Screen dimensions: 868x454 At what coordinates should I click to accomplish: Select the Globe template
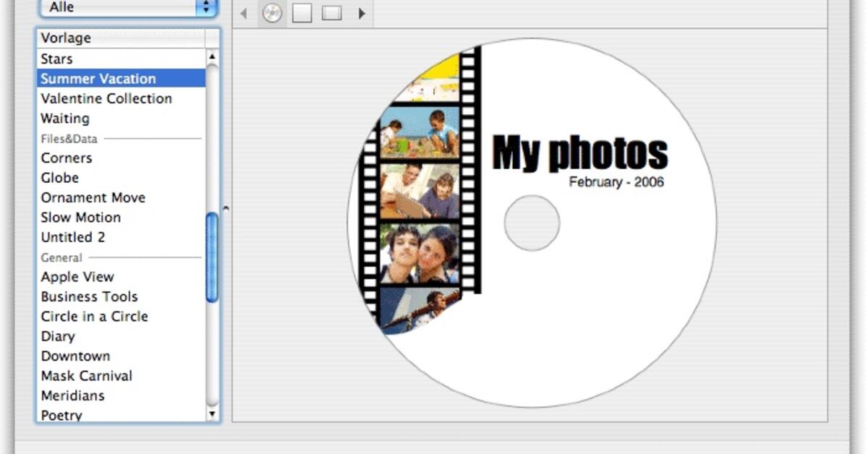(122, 178)
